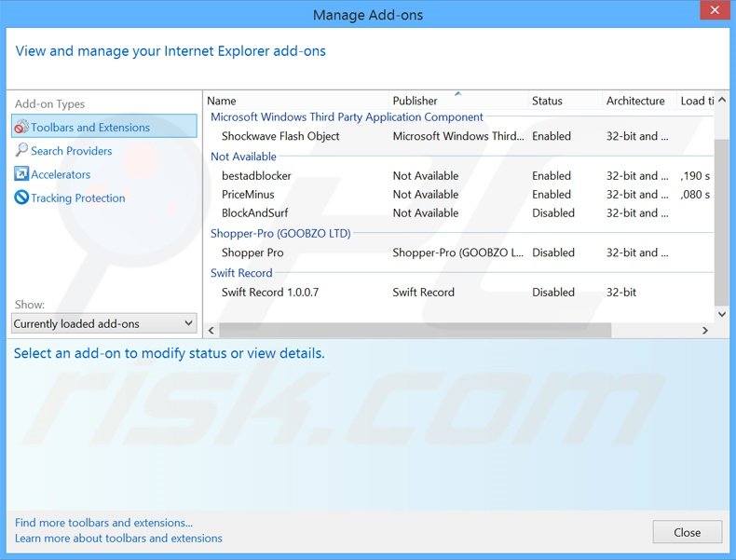Collapse the Not Available group header

coord(243,157)
